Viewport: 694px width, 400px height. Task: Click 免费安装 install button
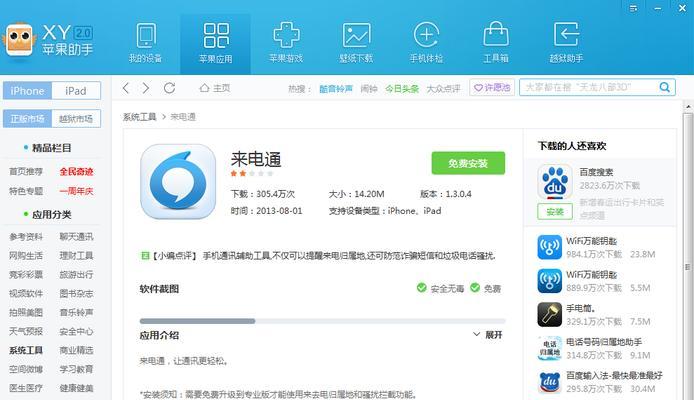point(468,163)
